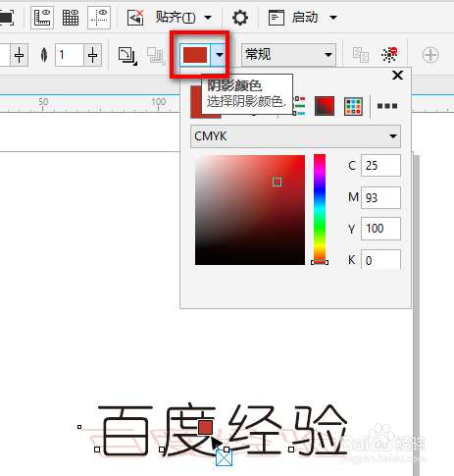Toggle the show grid icon
The height and width of the screenshot is (476, 454).
click(71, 17)
